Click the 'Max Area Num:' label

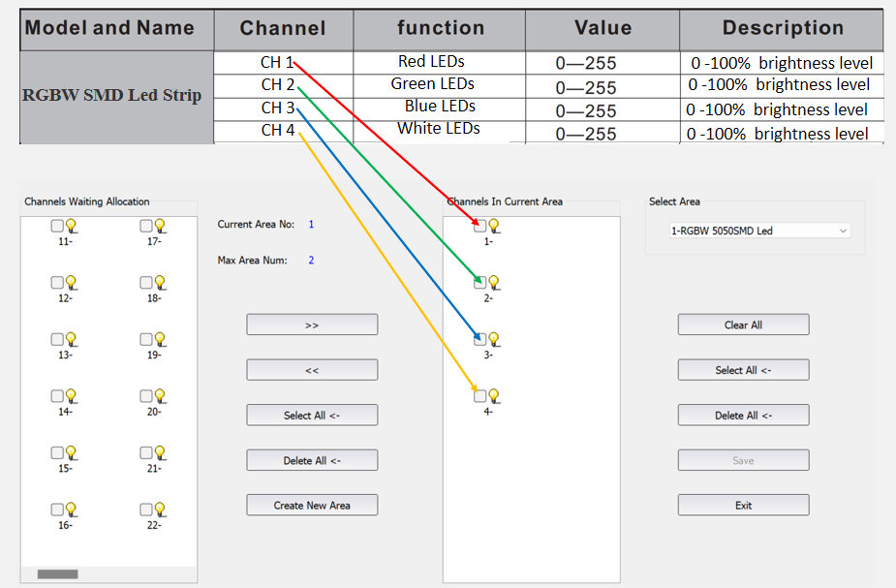click(252, 261)
